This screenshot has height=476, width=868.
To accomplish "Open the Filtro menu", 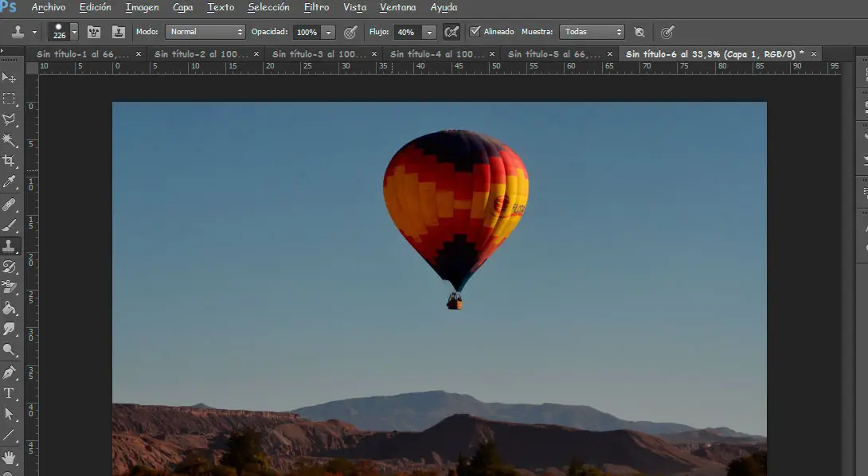I will pyautogui.click(x=316, y=7).
